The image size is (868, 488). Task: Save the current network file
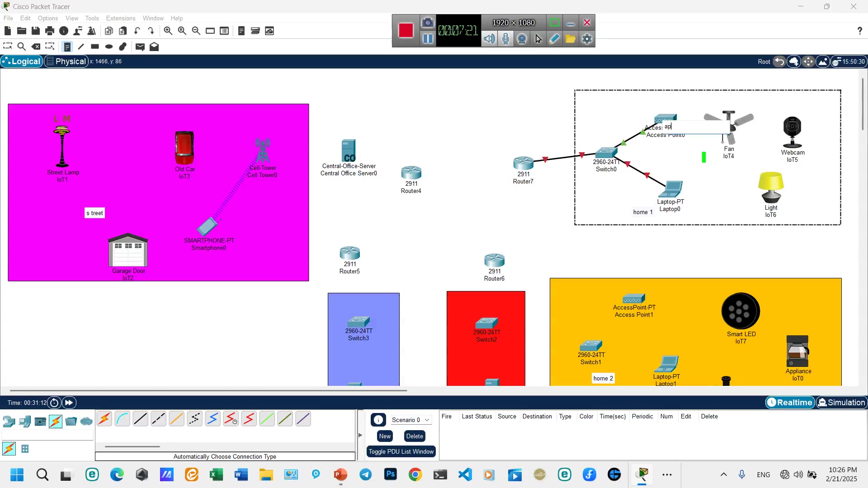click(36, 31)
